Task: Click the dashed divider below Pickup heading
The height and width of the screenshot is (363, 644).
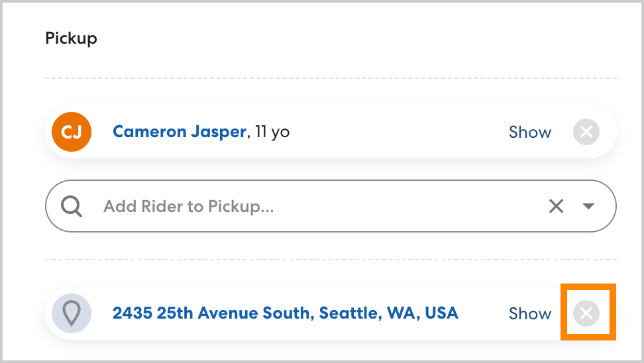Action: click(x=330, y=79)
